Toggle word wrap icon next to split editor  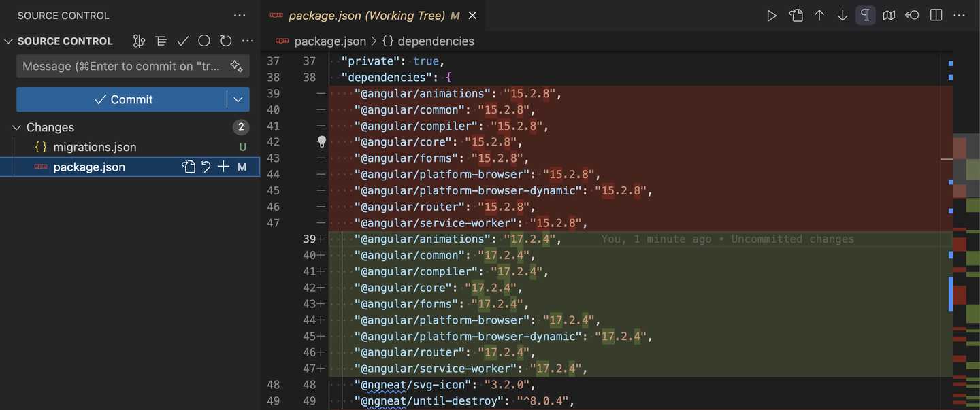click(x=912, y=15)
